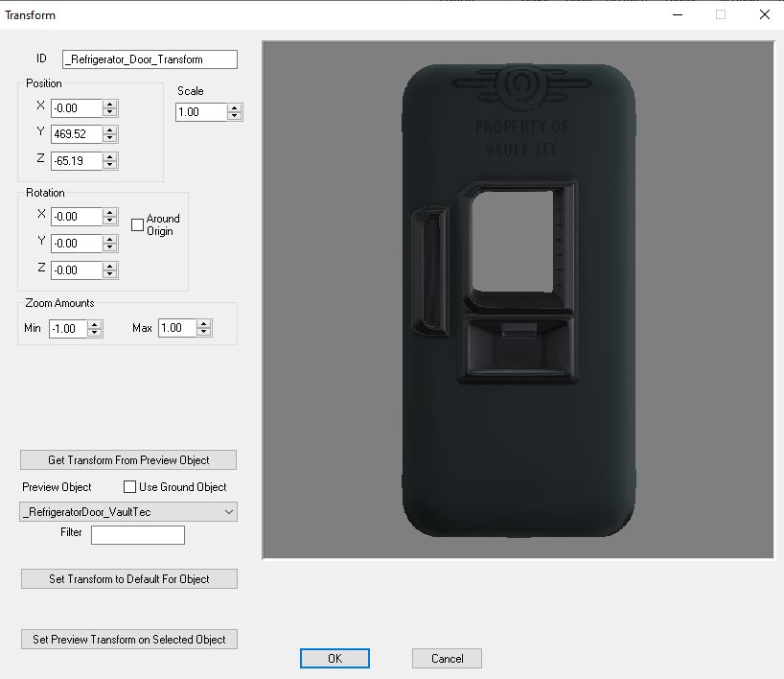Decrease Position Z with down arrow

(x=110, y=165)
